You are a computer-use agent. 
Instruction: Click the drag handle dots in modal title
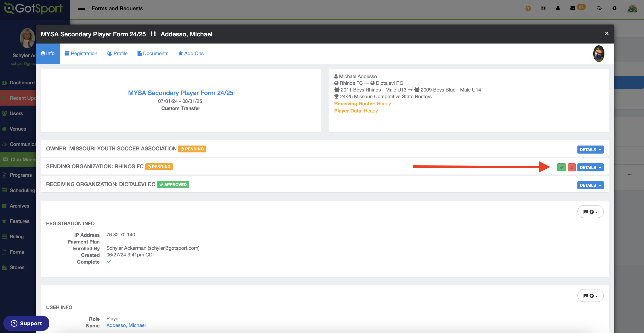click(x=153, y=34)
